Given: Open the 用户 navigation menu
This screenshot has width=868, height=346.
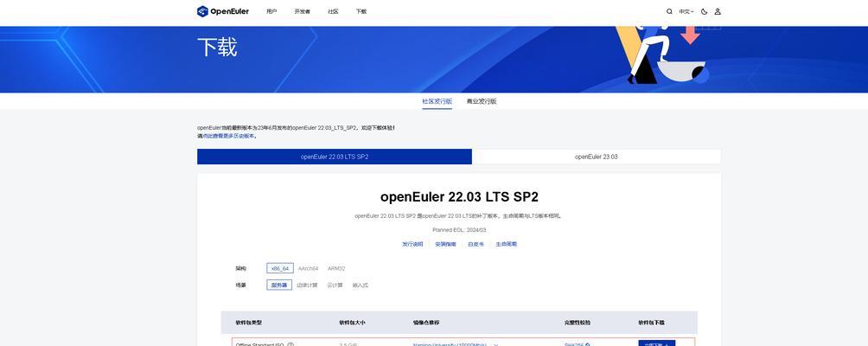Looking at the screenshot, I should coord(271,11).
